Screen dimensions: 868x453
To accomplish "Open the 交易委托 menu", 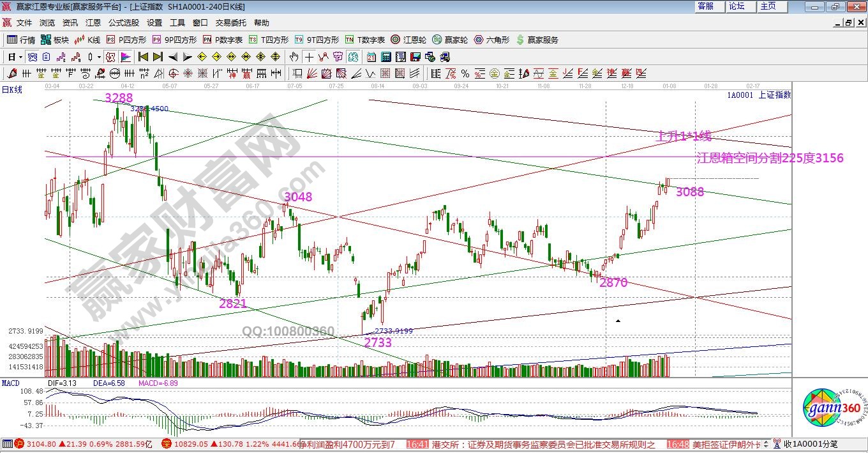I will click(x=230, y=22).
